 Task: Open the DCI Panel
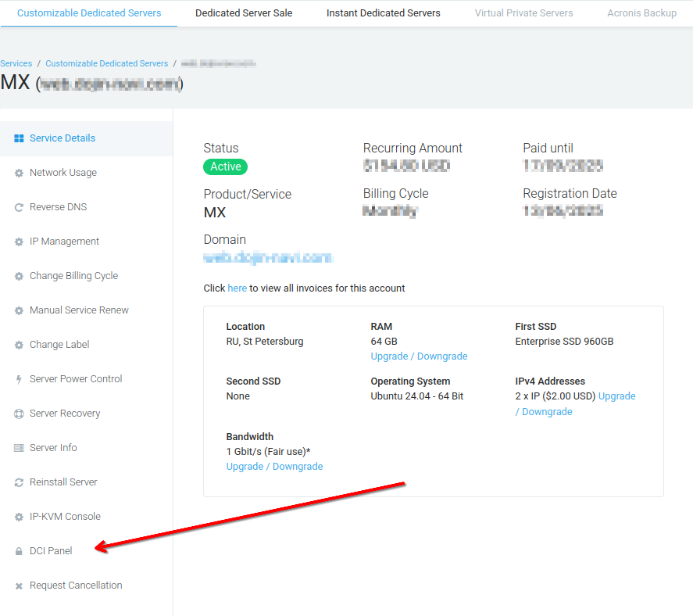(50, 550)
